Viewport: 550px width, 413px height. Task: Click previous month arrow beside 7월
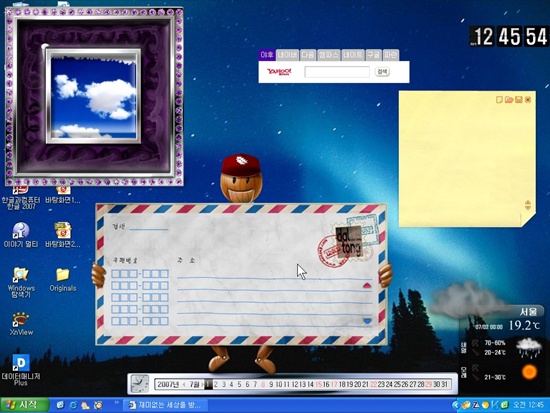point(184,385)
